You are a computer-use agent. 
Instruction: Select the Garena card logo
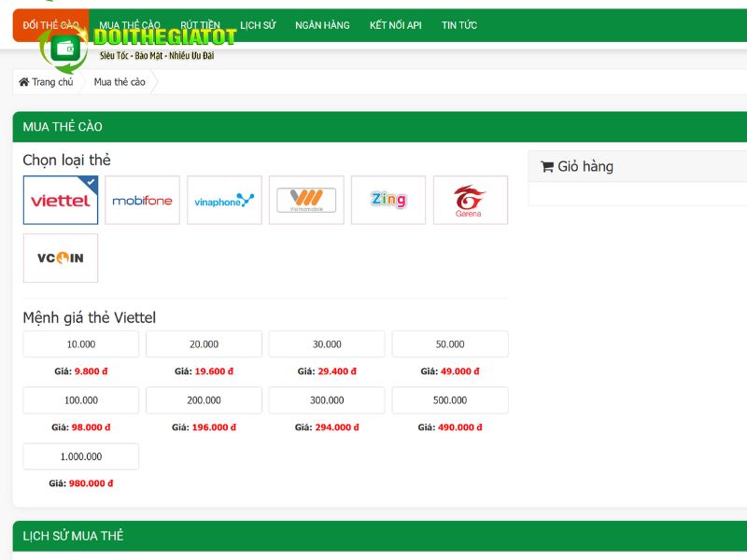(x=471, y=200)
